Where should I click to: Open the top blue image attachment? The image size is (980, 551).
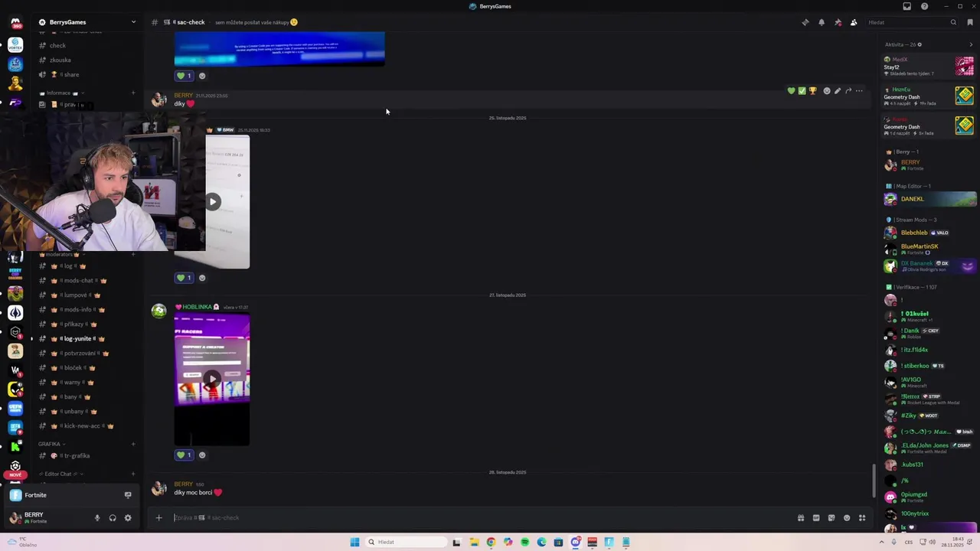coord(279,49)
